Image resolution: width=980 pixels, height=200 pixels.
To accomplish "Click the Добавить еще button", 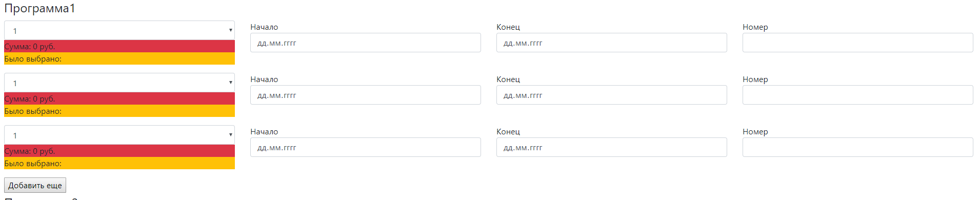I will tap(35, 185).
